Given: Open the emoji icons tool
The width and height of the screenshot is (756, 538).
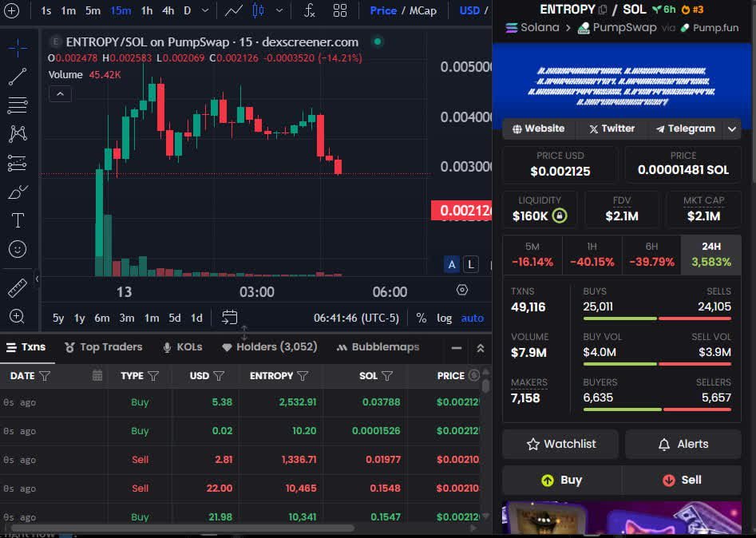Looking at the screenshot, I should [x=18, y=249].
